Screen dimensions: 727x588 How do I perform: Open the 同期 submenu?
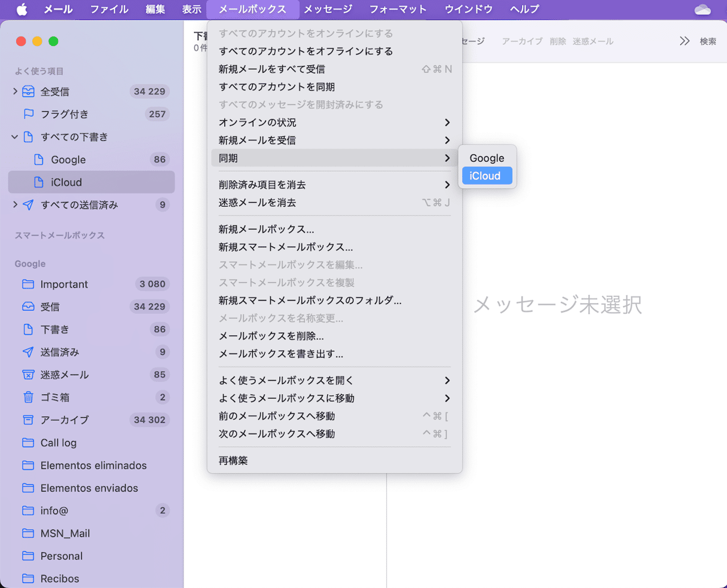pyautogui.click(x=335, y=158)
